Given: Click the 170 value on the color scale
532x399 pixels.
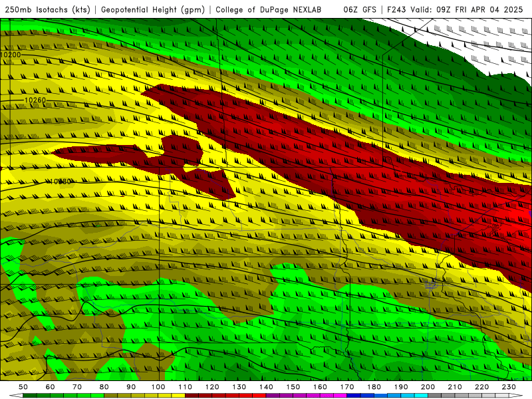Looking at the screenshot, I should click(347, 387).
